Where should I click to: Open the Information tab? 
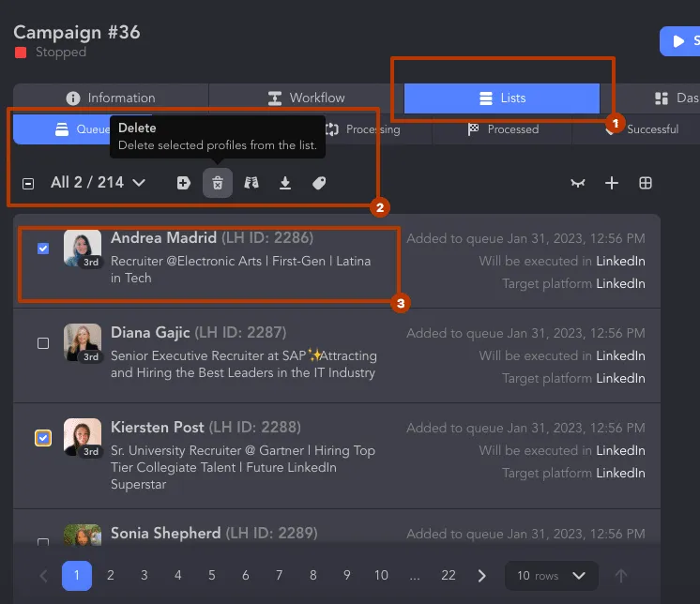click(111, 98)
